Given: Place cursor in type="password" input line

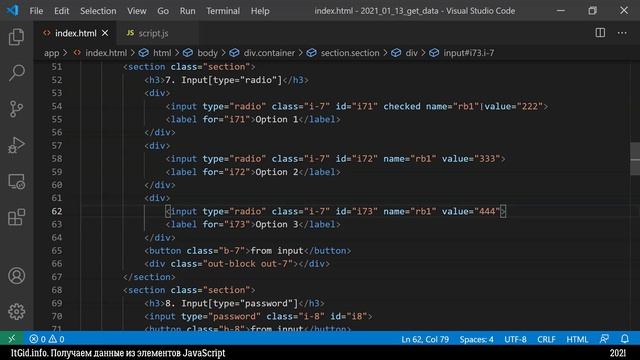Looking at the screenshot, I should coord(258,316).
